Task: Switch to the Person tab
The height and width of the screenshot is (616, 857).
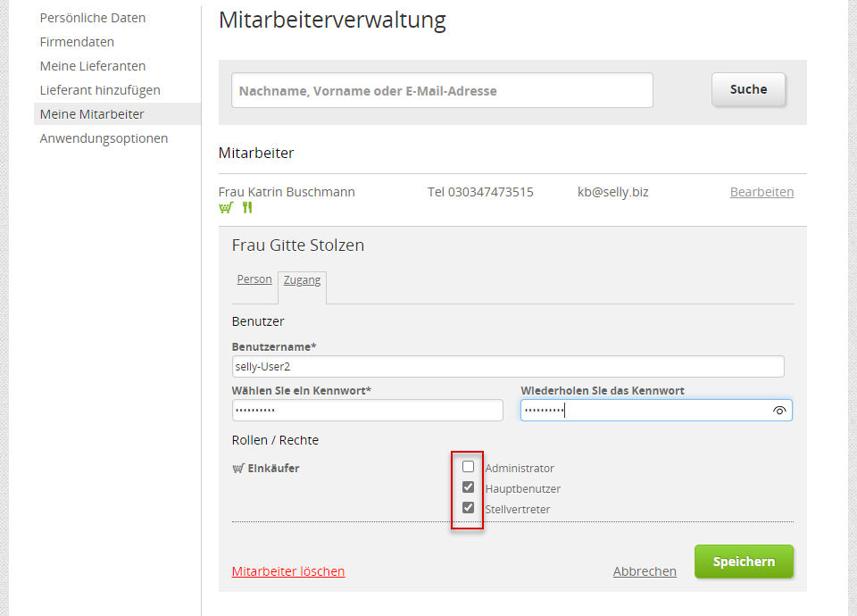Action: pyautogui.click(x=254, y=279)
